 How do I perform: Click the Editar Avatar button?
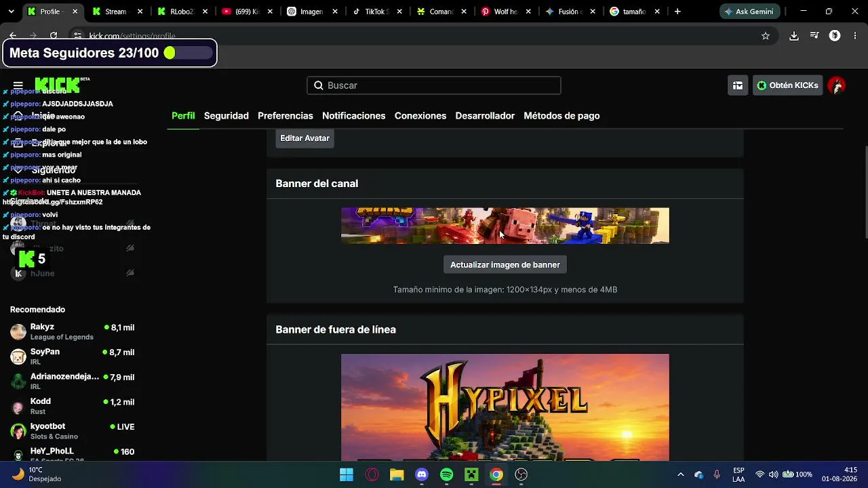click(x=305, y=138)
